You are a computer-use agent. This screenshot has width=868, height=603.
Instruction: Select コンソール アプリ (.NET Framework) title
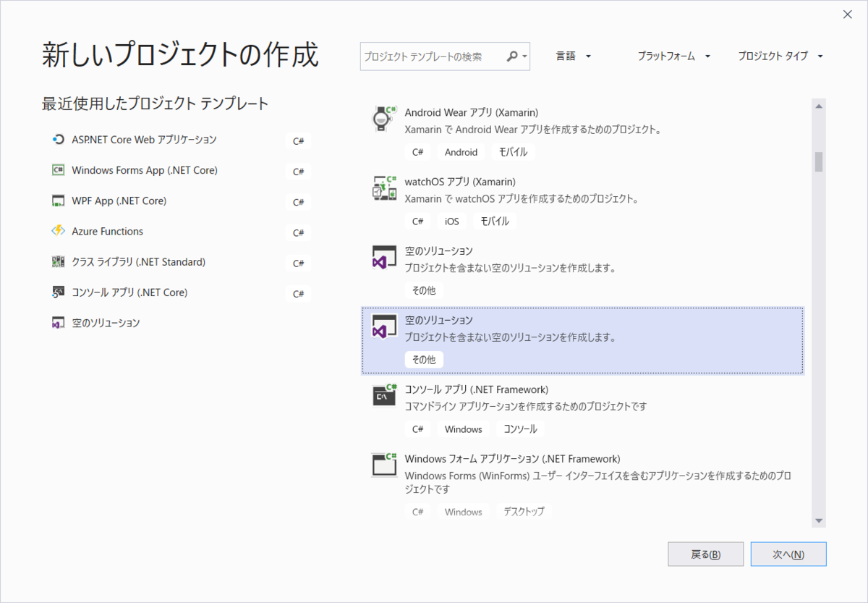coord(477,389)
